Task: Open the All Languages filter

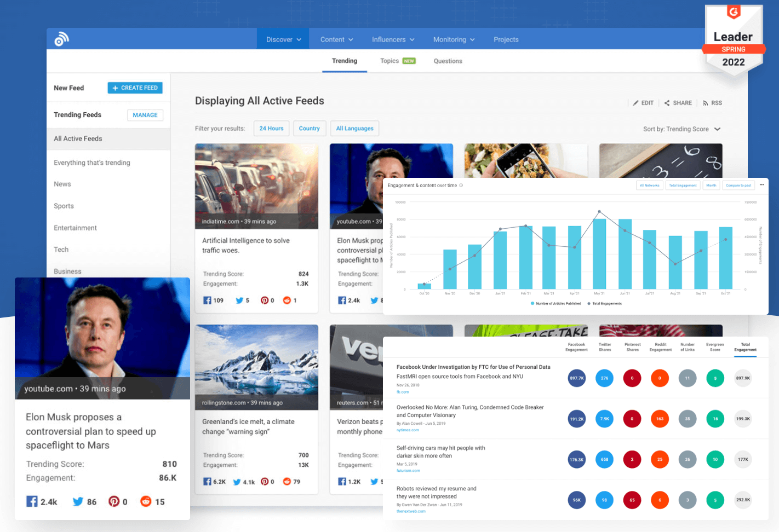Action: (x=354, y=129)
